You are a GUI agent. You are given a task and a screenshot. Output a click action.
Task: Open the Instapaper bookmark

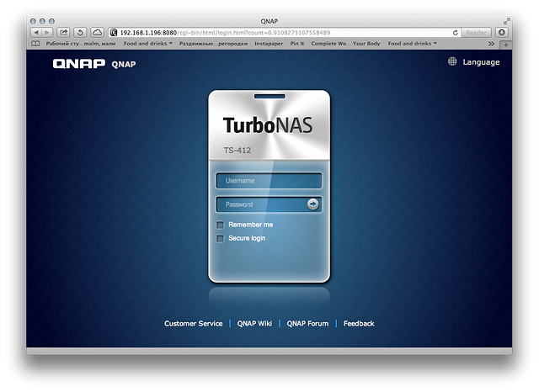269,44
